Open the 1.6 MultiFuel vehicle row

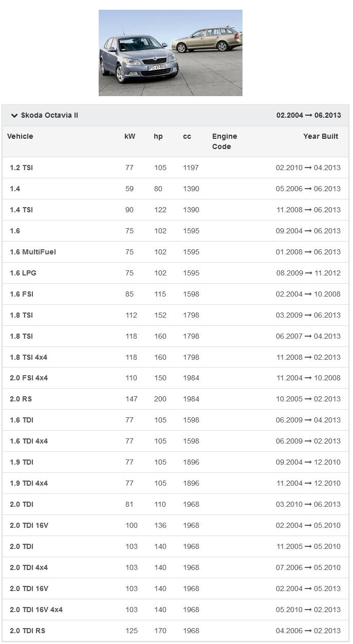(33, 252)
